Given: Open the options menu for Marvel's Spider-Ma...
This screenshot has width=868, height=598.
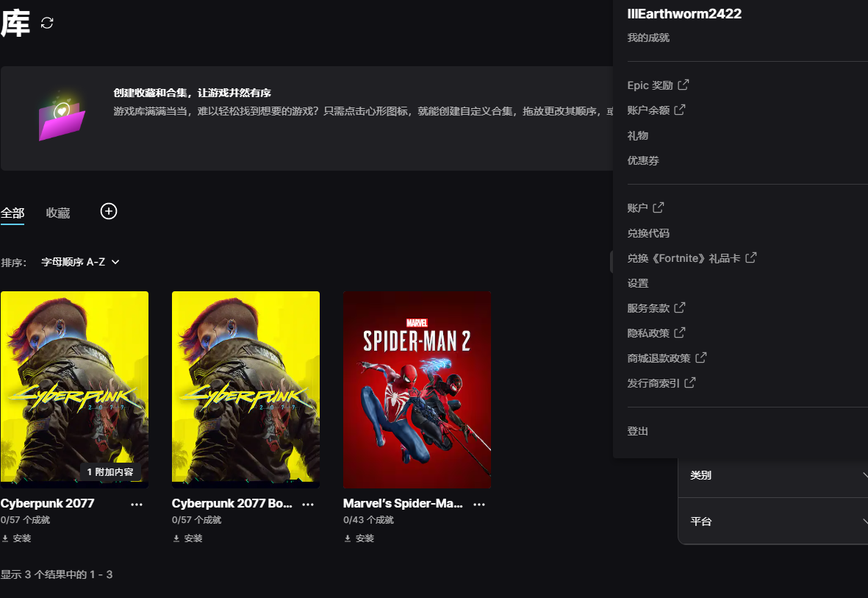Looking at the screenshot, I should pyautogui.click(x=479, y=505).
